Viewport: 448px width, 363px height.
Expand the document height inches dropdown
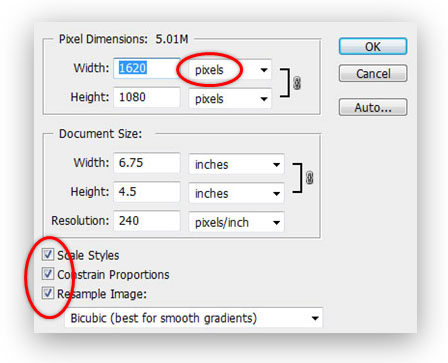tap(237, 193)
